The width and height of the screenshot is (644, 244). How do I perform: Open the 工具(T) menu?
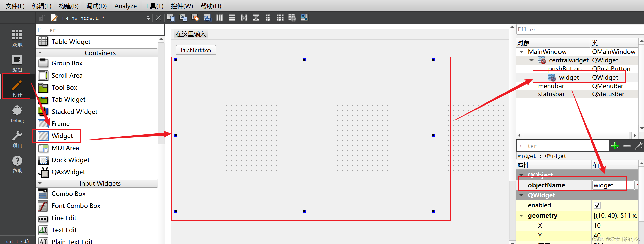click(x=154, y=6)
